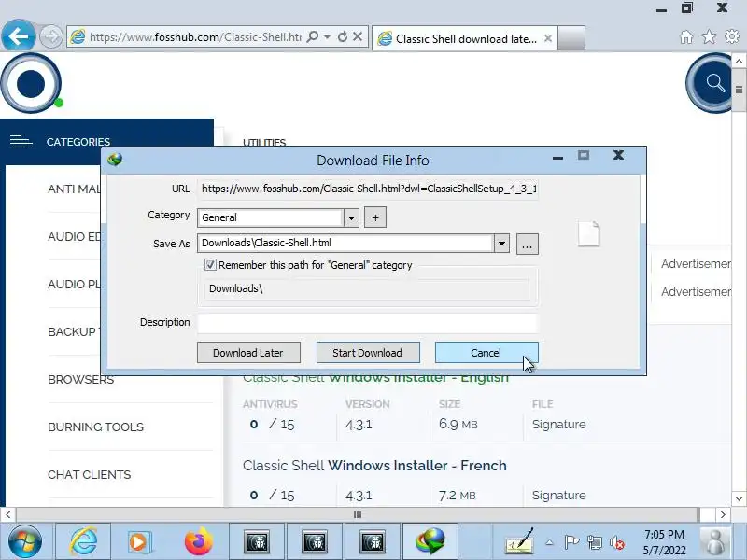The width and height of the screenshot is (747, 560).
Task: Open the browser Home icon
Action: coord(686,37)
